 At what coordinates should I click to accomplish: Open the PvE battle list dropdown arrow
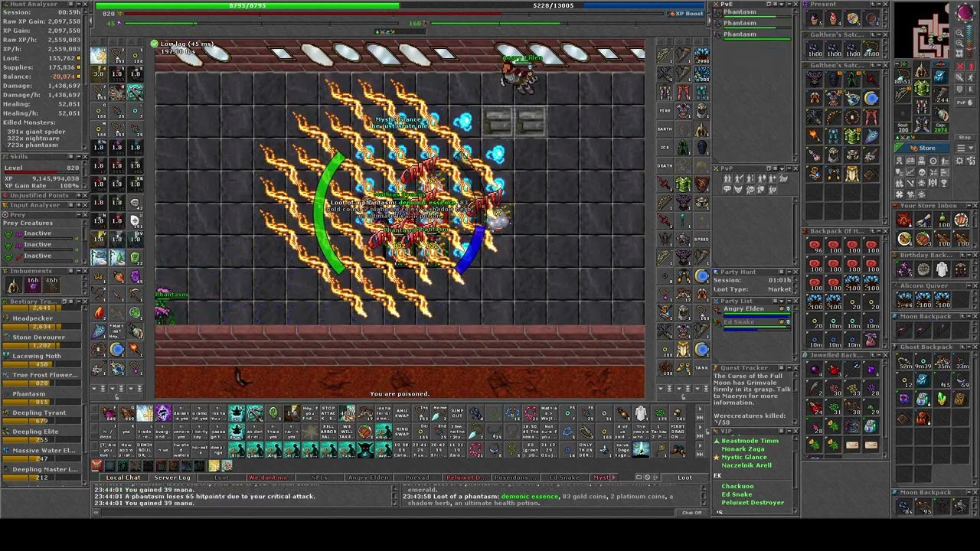tap(782, 4)
